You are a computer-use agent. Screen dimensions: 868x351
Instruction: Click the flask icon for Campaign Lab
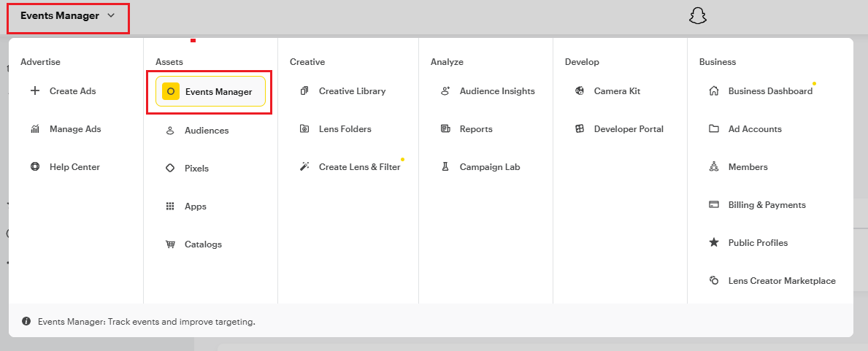[445, 166]
